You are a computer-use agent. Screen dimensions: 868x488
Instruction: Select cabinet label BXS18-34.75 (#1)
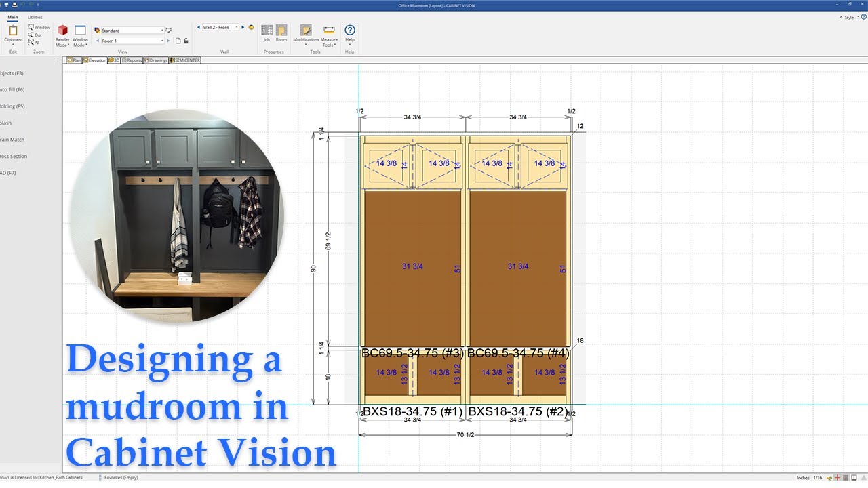pyautogui.click(x=413, y=411)
